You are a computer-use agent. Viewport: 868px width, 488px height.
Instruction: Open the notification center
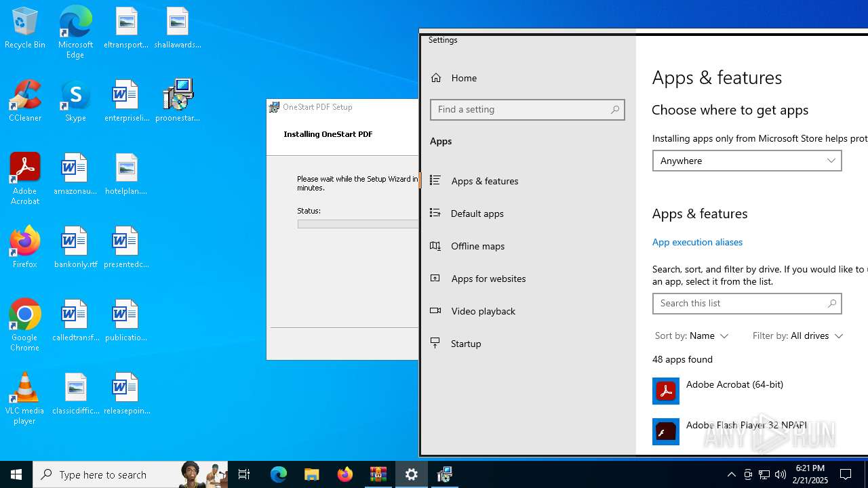846,474
